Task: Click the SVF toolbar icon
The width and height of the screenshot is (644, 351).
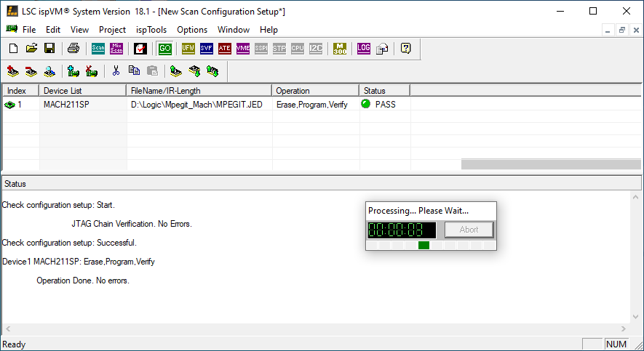Action: point(207,49)
